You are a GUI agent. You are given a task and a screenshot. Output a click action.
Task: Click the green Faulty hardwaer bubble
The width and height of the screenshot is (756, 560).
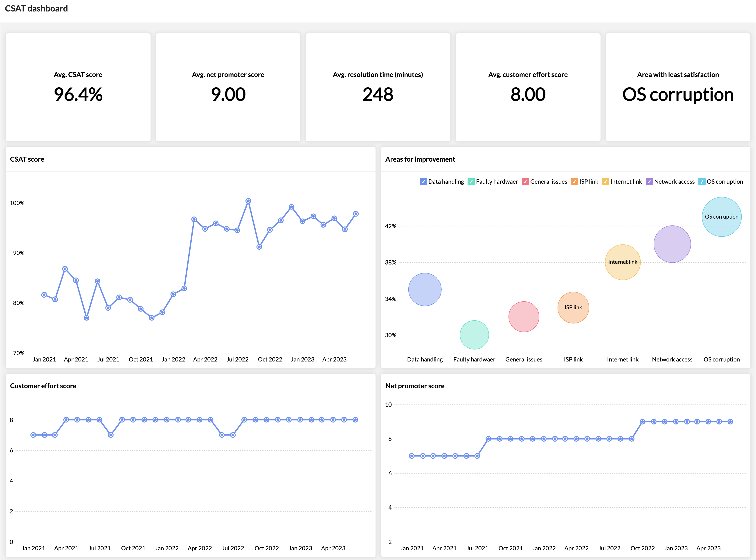[x=474, y=335]
